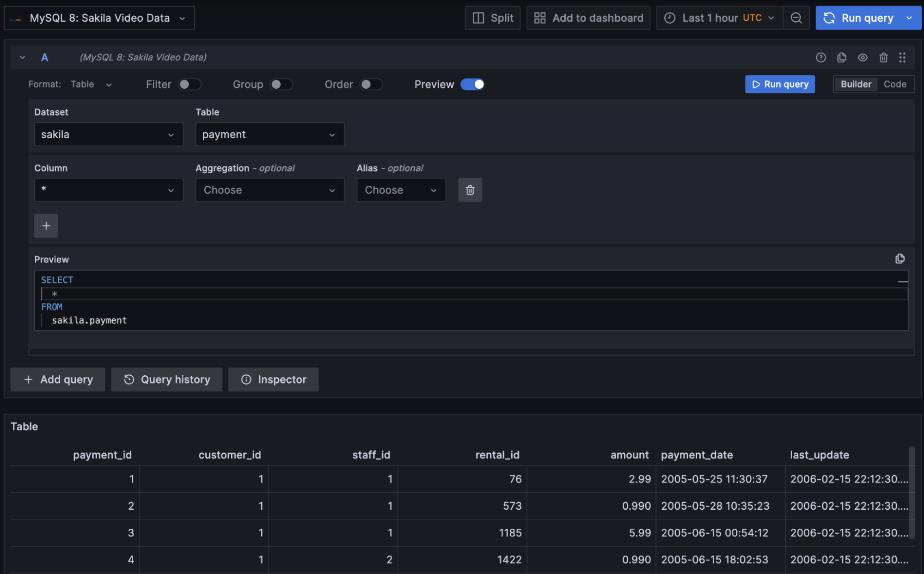Open the Table dropdown showing payment
The height and width of the screenshot is (574, 924).
pos(269,134)
